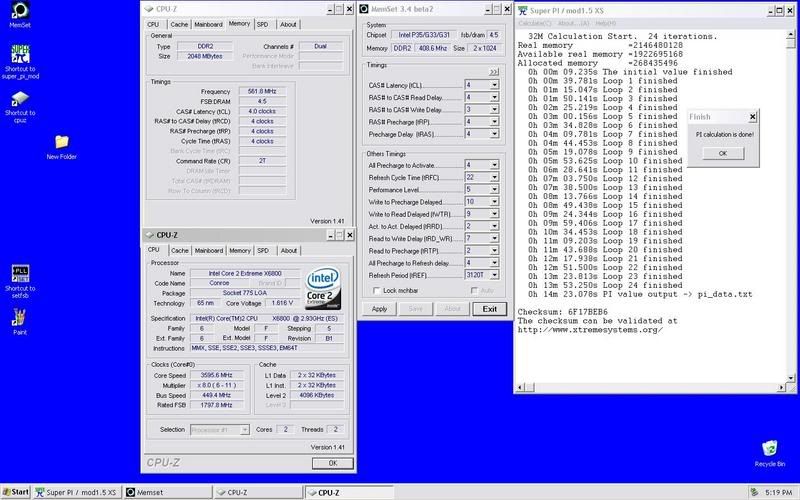Click OK in PI calculation done dialog
The height and width of the screenshot is (500, 800).
[x=723, y=153]
